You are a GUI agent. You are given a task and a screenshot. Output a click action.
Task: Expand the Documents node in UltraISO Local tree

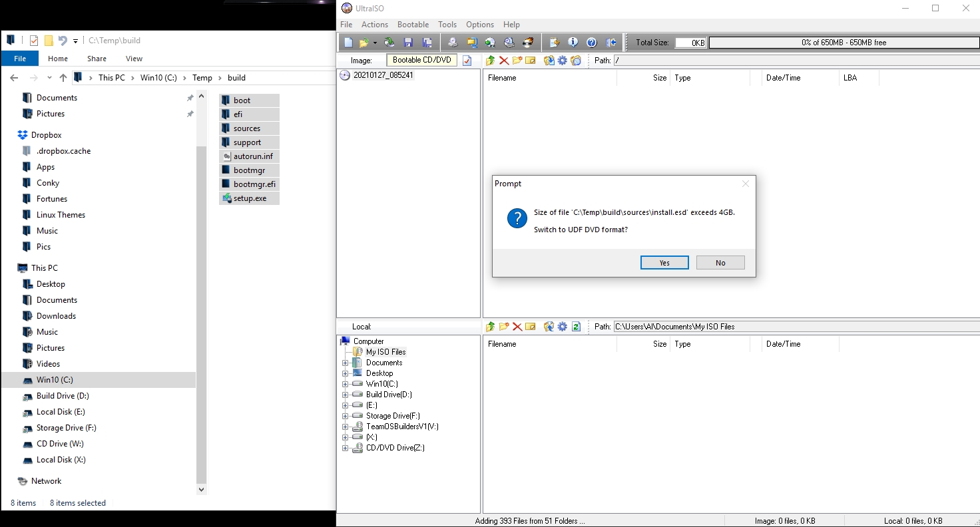tap(346, 363)
